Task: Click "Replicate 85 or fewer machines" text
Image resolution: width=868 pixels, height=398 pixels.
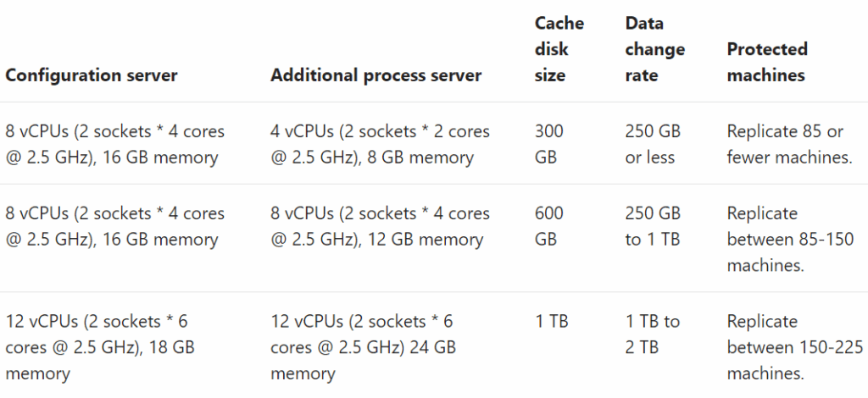Action: pos(789,144)
